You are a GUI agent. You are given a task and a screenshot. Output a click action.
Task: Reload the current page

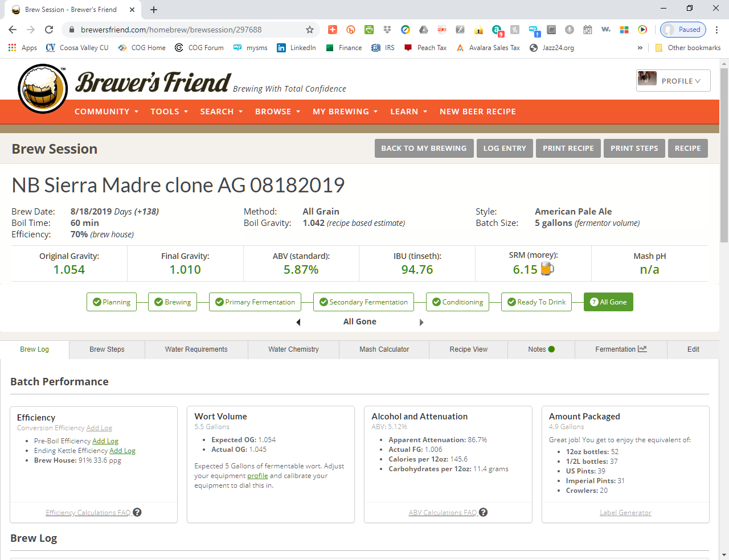click(x=49, y=30)
